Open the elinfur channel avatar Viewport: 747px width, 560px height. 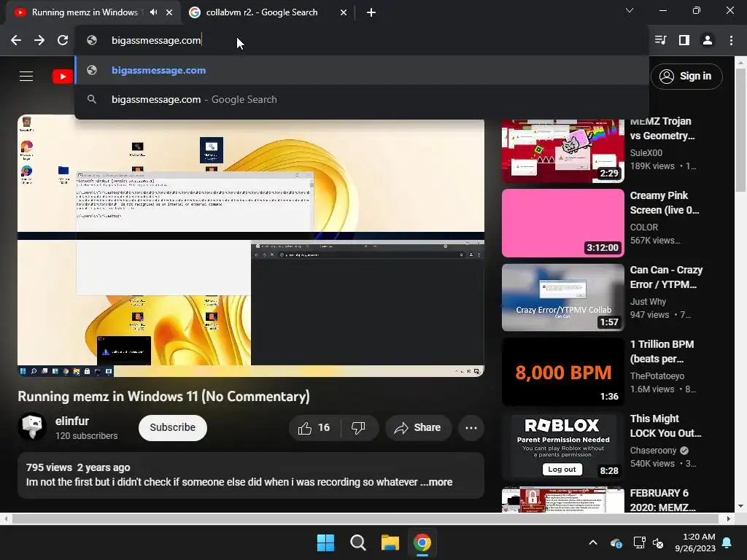[32, 427]
